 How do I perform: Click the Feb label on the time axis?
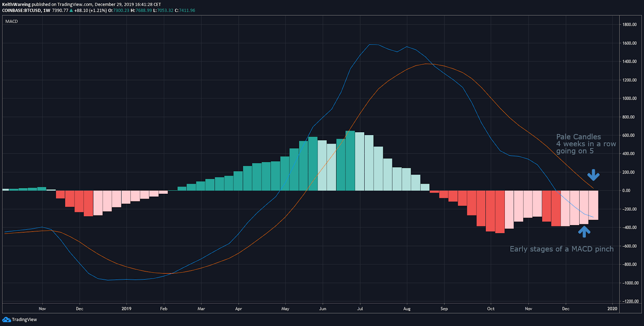(163, 309)
